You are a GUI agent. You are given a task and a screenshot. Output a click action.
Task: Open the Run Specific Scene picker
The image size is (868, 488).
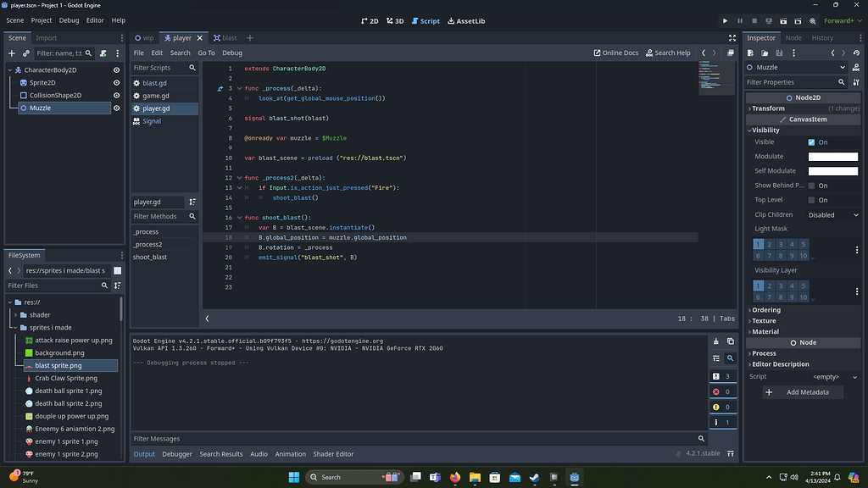(x=798, y=21)
